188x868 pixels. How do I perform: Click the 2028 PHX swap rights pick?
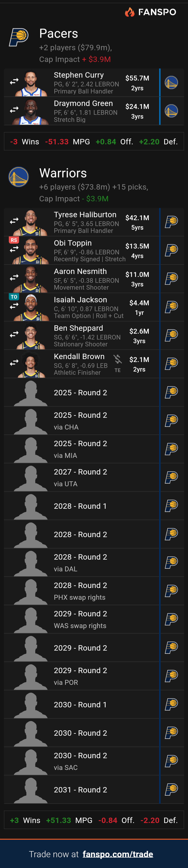pos(80,591)
